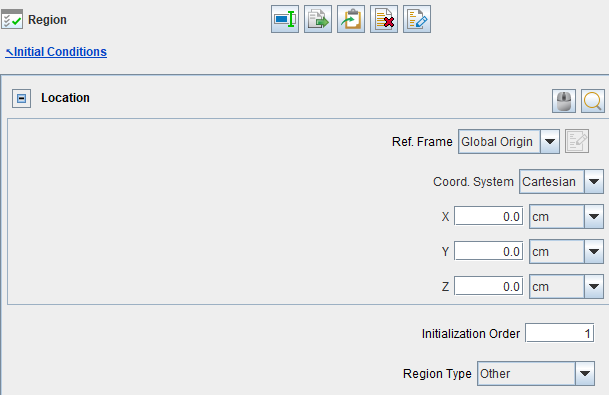Click the X coordinate input field
Viewport: 609px width, 395px height.
click(x=489, y=216)
